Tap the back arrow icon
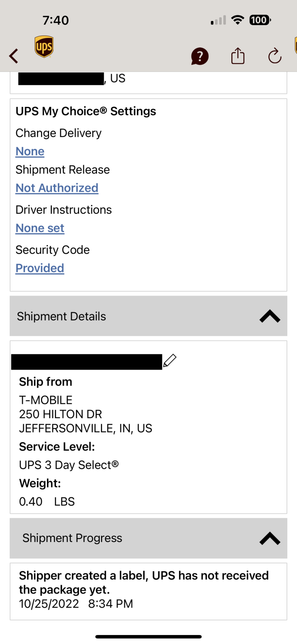 14,56
